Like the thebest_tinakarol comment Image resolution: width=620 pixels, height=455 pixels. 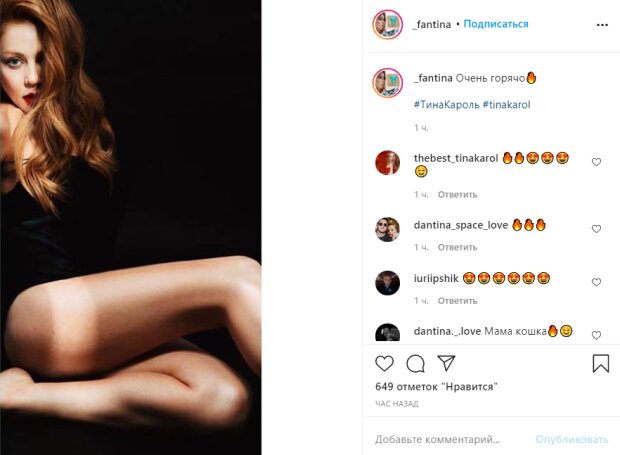(x=596, y=162)
